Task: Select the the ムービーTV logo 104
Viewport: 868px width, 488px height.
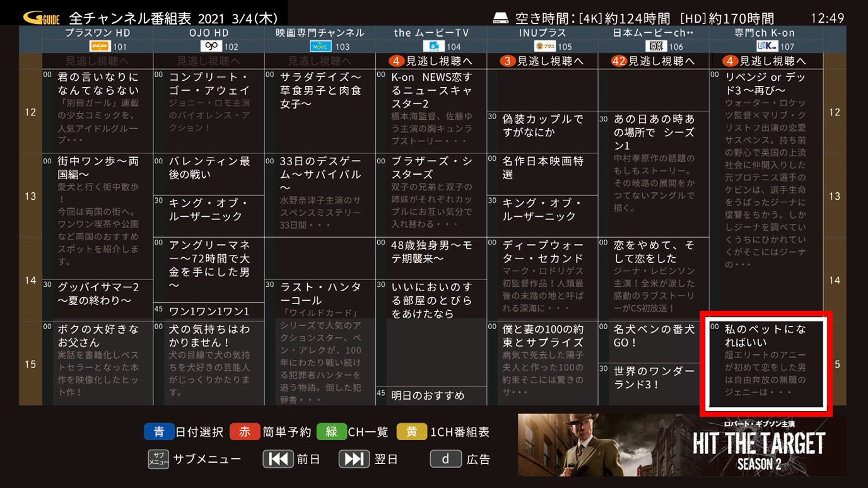Action: (x=433, y=46)
